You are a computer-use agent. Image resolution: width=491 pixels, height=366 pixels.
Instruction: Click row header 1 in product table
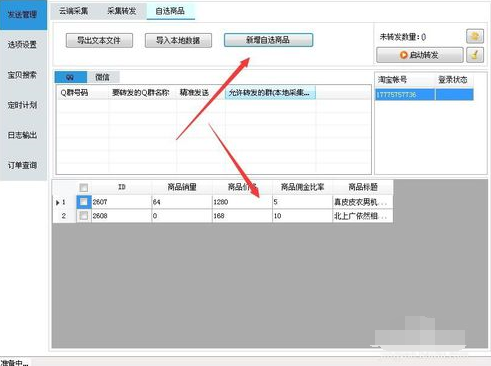64,202
